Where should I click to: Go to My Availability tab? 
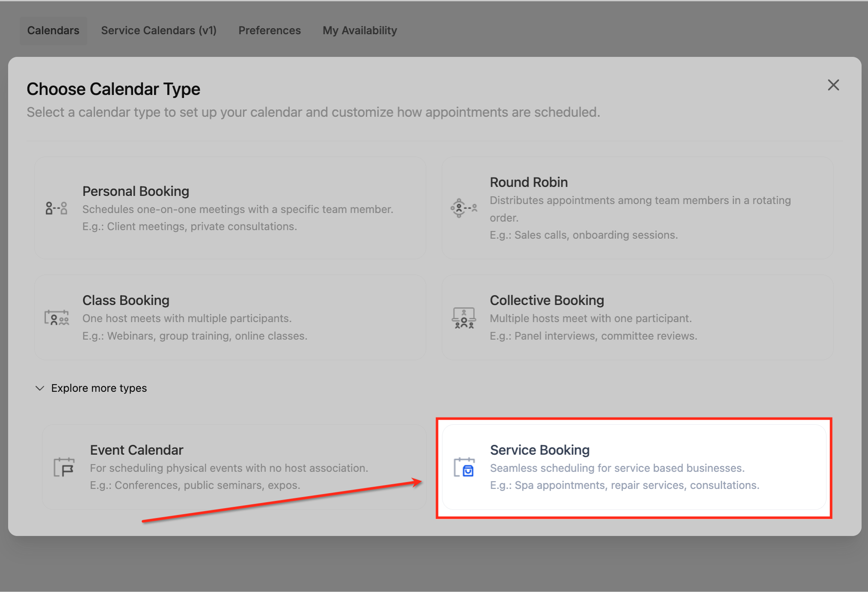tap(360, 30)
